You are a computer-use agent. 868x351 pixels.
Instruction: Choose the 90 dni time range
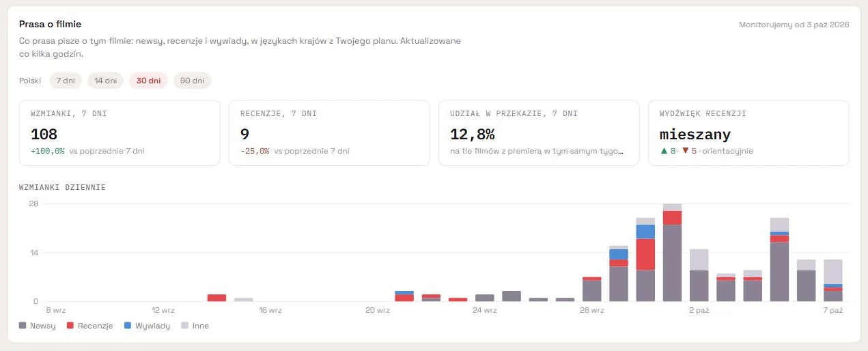click(x=192, y=81)
